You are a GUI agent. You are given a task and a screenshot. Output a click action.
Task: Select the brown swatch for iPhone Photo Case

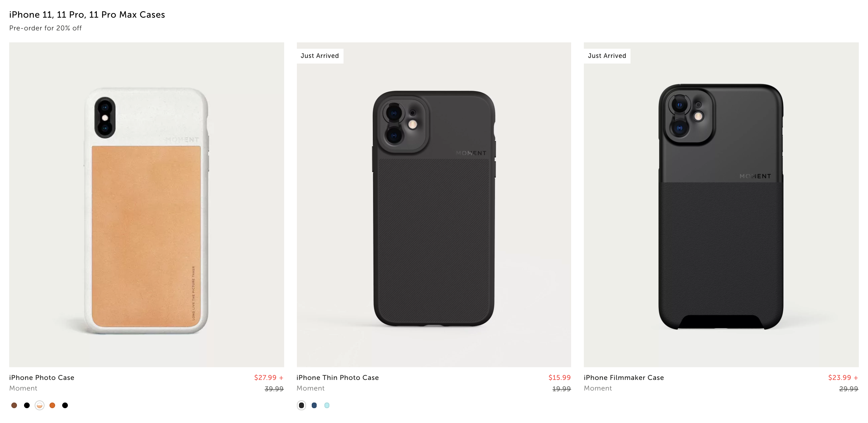(14, 405)
